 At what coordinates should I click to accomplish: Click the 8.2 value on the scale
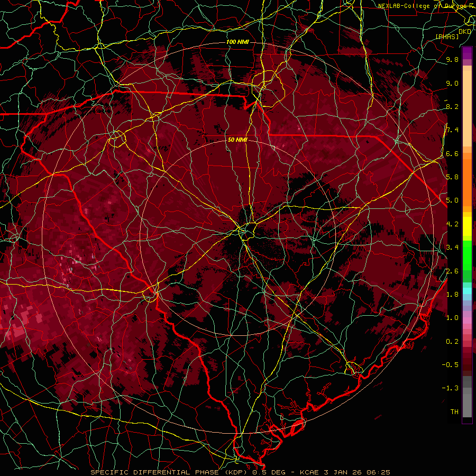coord(452,107)
